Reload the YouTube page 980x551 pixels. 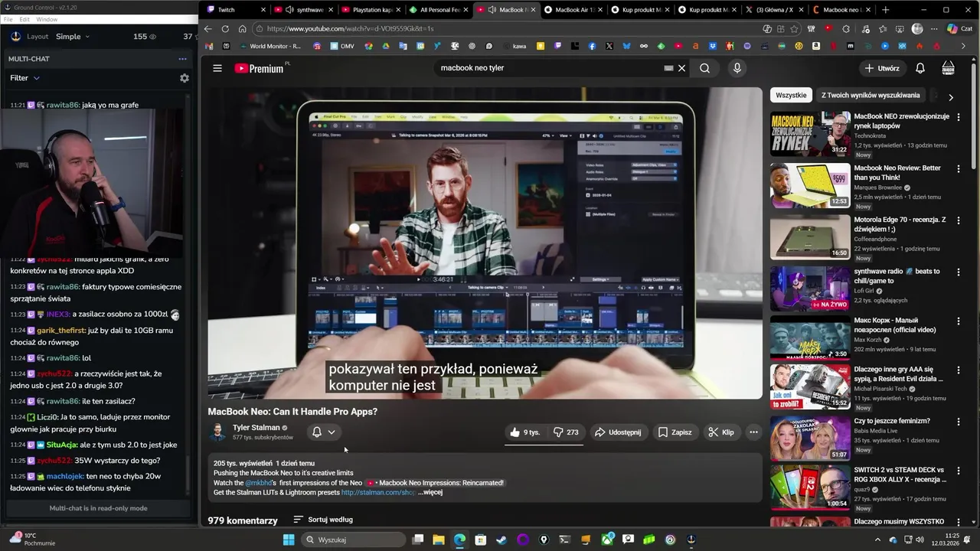(x=225, y=29)
